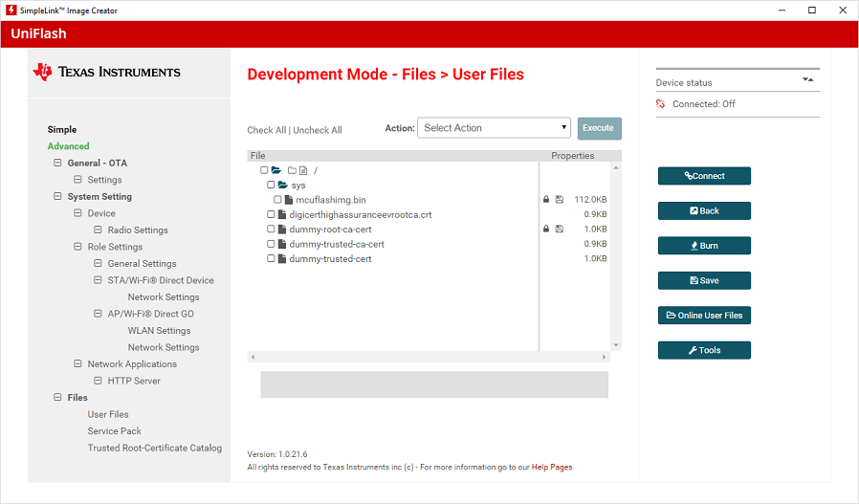Click the sys folder icon
859x504 pixels.
tap(283, 186)
